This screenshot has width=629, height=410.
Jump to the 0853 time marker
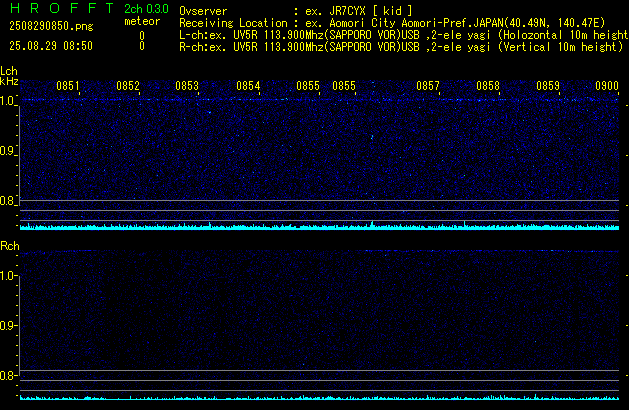(187, 86)
